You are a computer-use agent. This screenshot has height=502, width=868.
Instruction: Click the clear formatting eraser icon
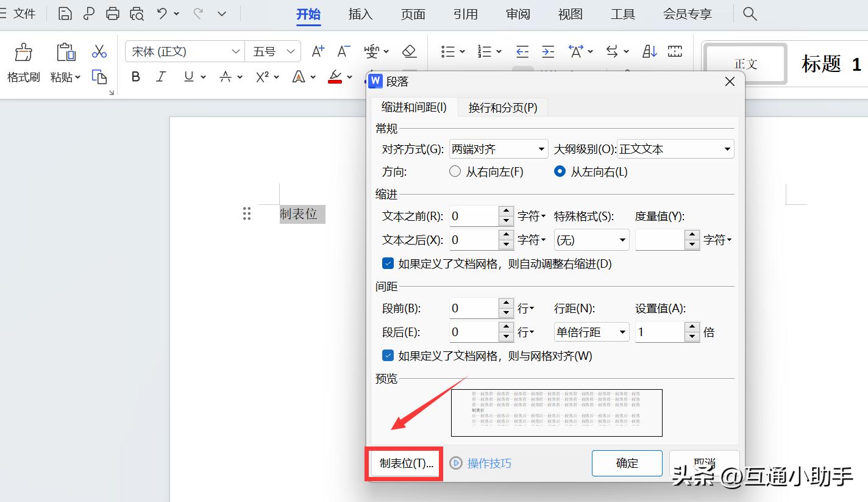click(410, 51)
